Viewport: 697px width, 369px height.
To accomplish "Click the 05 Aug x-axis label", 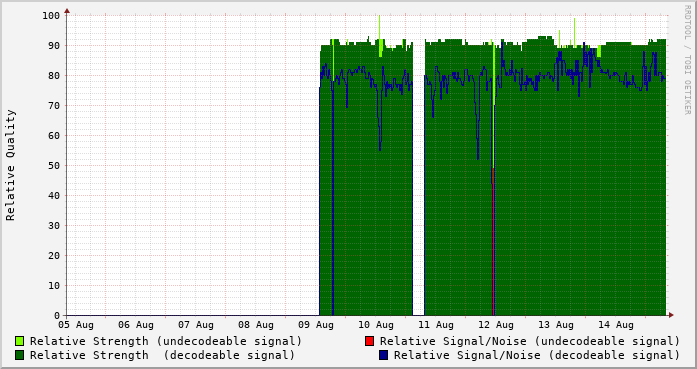I will click(76, 325).
